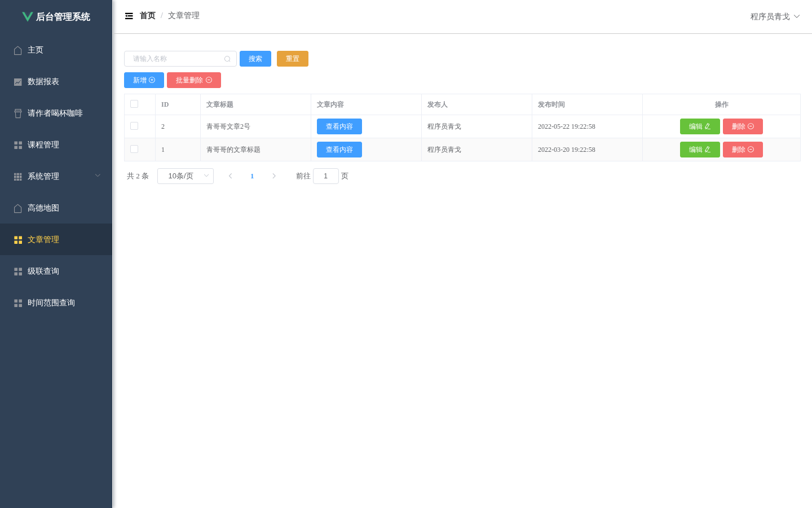812x508 pixels.
Task: Select 级联查询 menu item
Action: (56, 271)
